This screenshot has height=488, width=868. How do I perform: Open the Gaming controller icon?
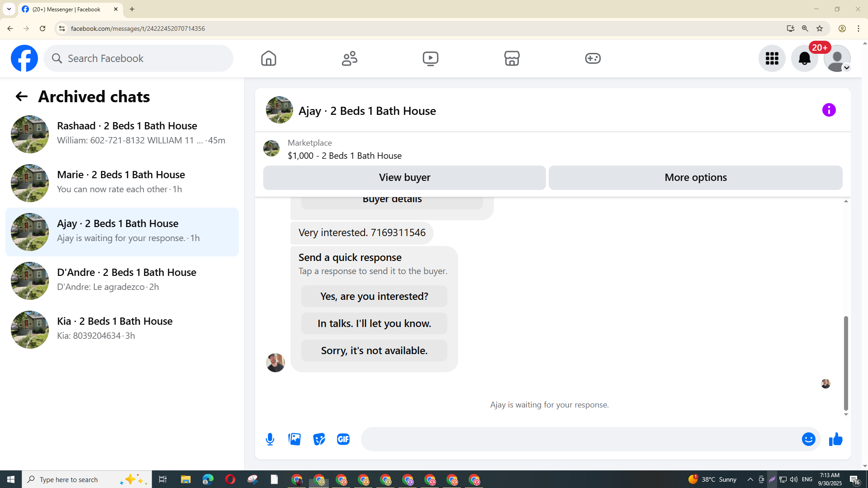point(593,58)
